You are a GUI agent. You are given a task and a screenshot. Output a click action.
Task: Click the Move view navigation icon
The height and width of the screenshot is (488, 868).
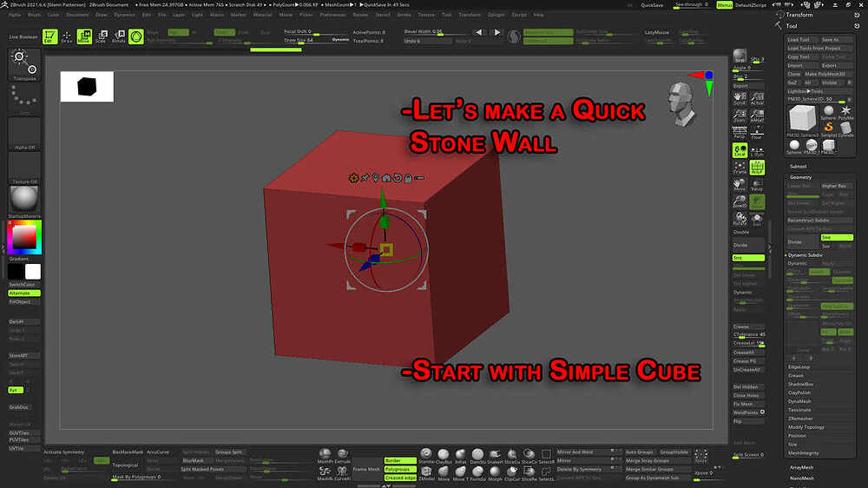click(x=740, y=184)
